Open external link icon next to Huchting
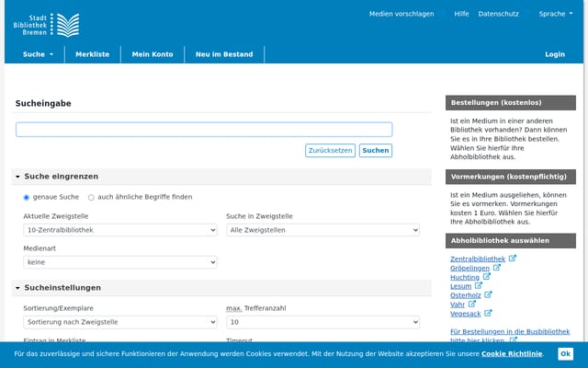The width and height of the screenshot is (588, 368). click(486, 277)
